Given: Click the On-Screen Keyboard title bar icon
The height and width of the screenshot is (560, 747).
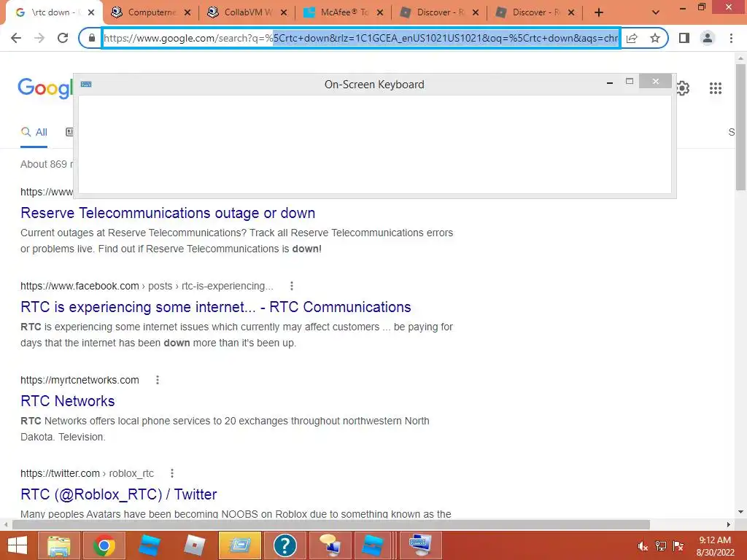Looking at the screenshot, I should [x=86, y=85].
